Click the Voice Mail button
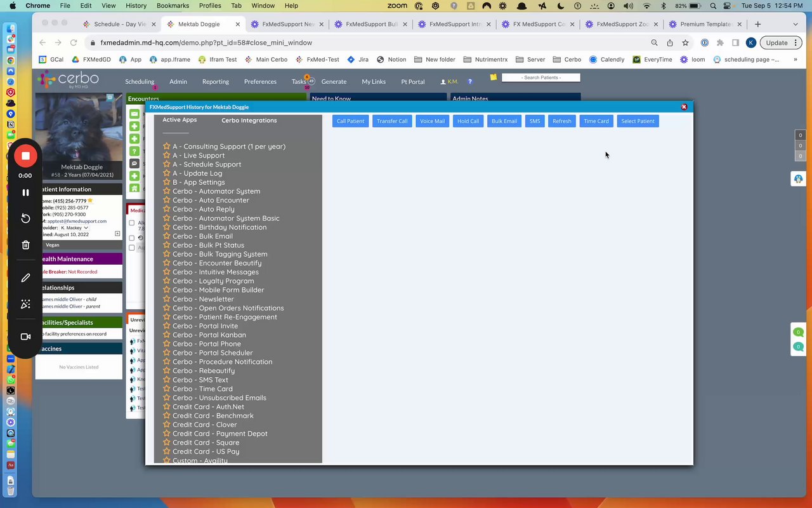Viewport: 812px width, 508px height. [432, 121]
